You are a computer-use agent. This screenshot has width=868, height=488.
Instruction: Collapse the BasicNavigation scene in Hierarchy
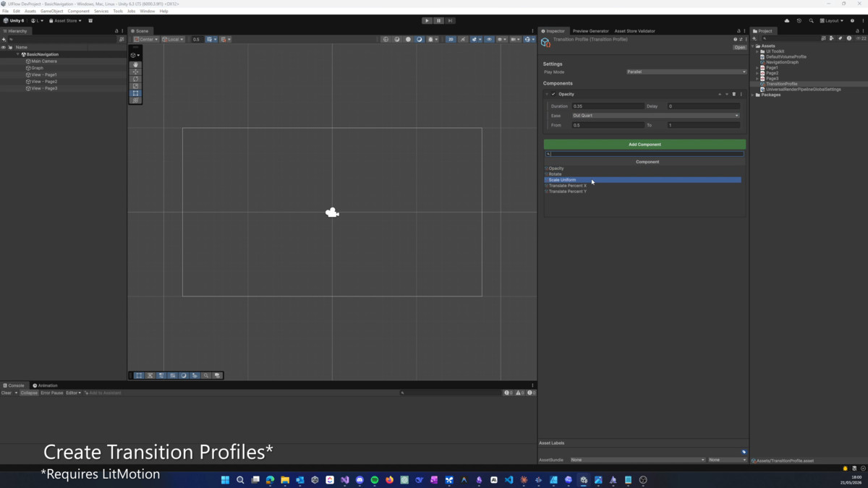[18, 54]
